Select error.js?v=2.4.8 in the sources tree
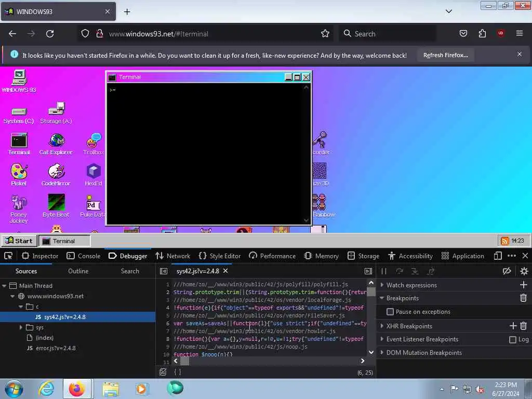Screen dimensions: 532x399 (51, 348)
